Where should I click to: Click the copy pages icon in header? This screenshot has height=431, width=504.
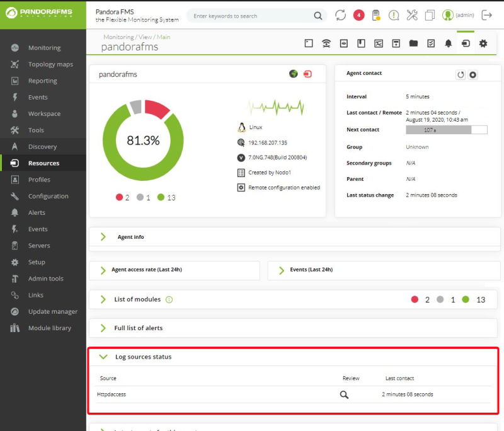(x=430, y=15)
